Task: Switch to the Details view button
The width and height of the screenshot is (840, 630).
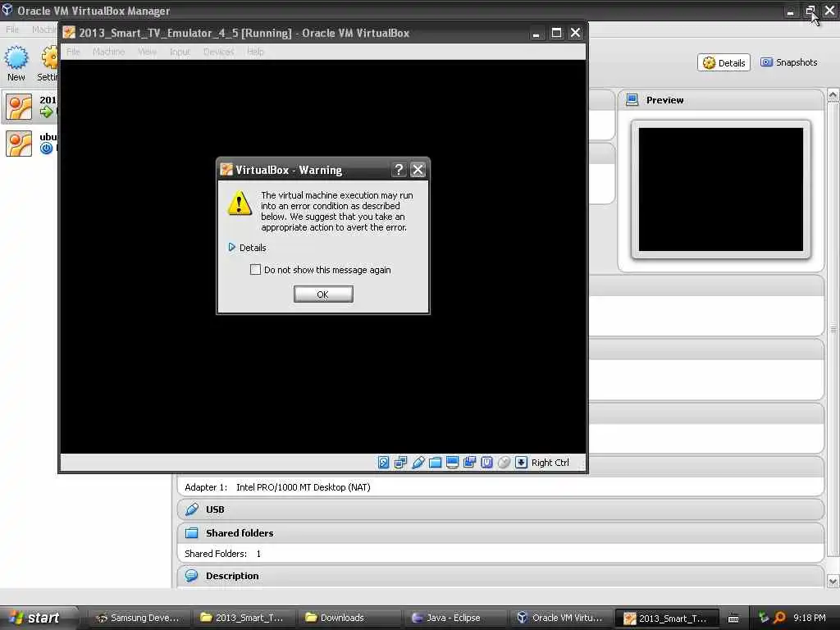Action: (724, 62)
